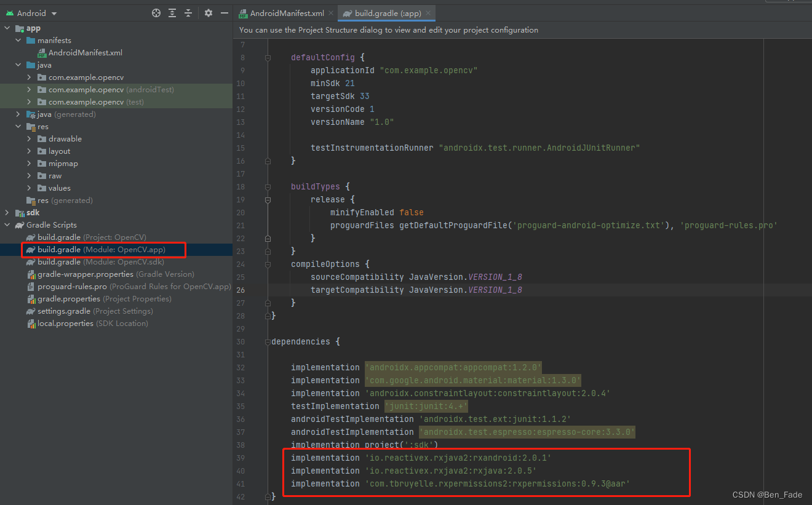Expand all nodes in Project tree
Screen dimensions: 812x505
(172, 12)
